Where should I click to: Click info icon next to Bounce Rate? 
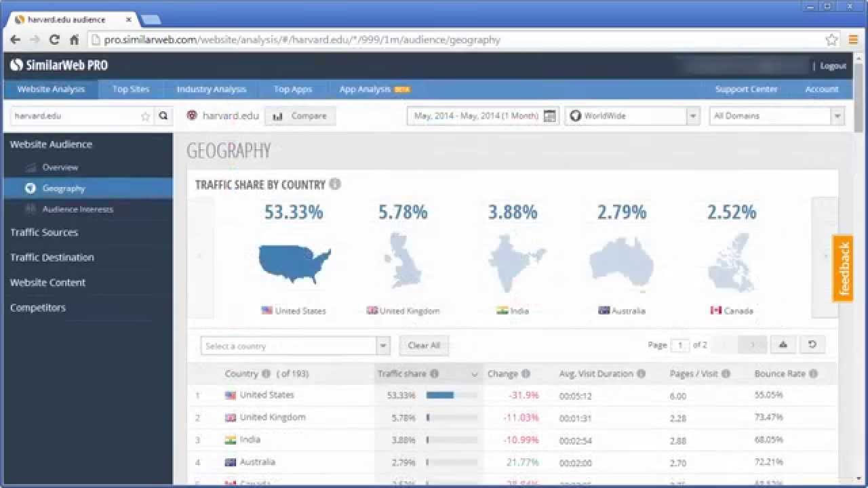pyautogui.click(x=813, y=373)
